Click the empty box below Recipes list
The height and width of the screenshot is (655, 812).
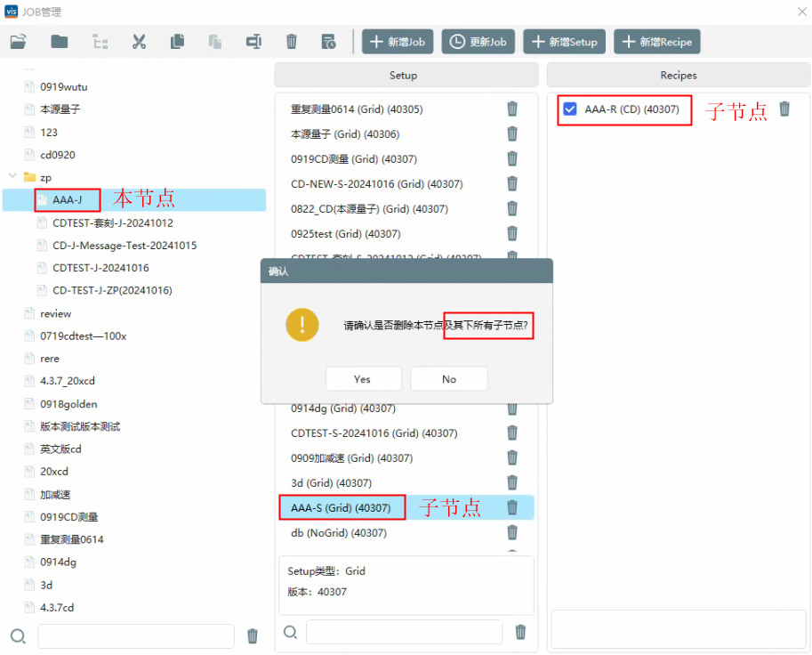[679, 629]
